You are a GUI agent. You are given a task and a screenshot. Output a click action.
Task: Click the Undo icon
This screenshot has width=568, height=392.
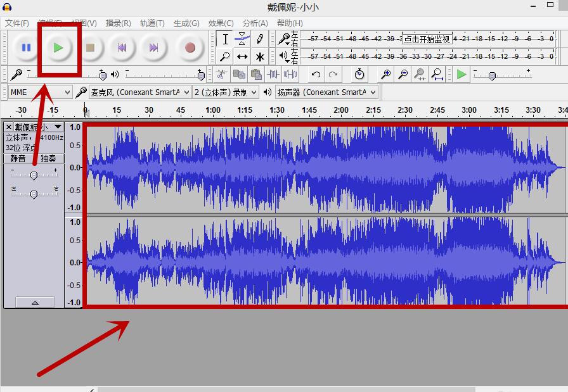(316, 74)
